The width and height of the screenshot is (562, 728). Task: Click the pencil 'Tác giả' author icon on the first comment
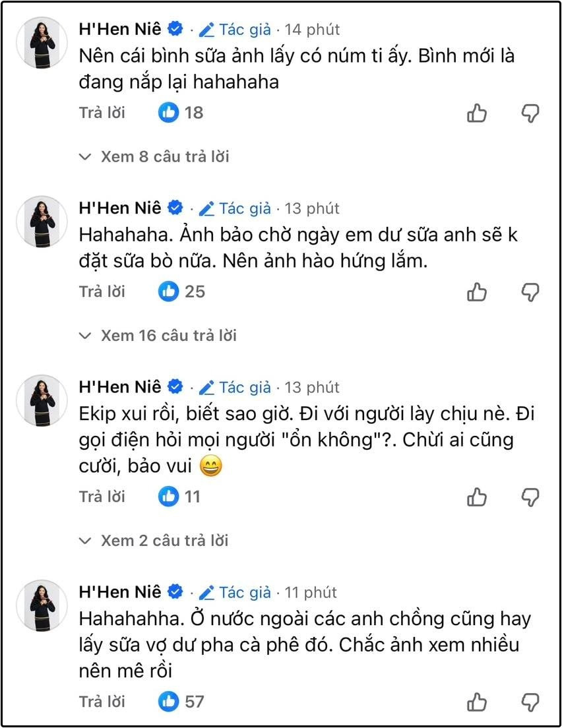tap(206, 29)
